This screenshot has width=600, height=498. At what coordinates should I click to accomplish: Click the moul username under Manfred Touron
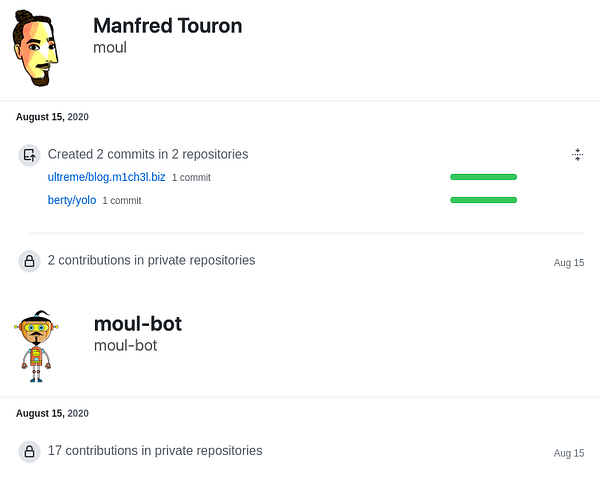[110, 47]
